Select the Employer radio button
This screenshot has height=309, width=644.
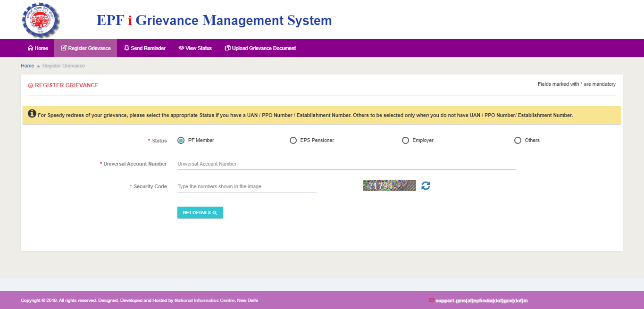(x=405, y=140)
